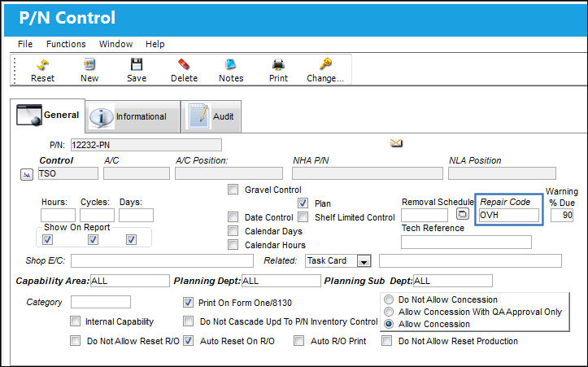
Task: Print using the printer icon
Action: tap(278, 64)
